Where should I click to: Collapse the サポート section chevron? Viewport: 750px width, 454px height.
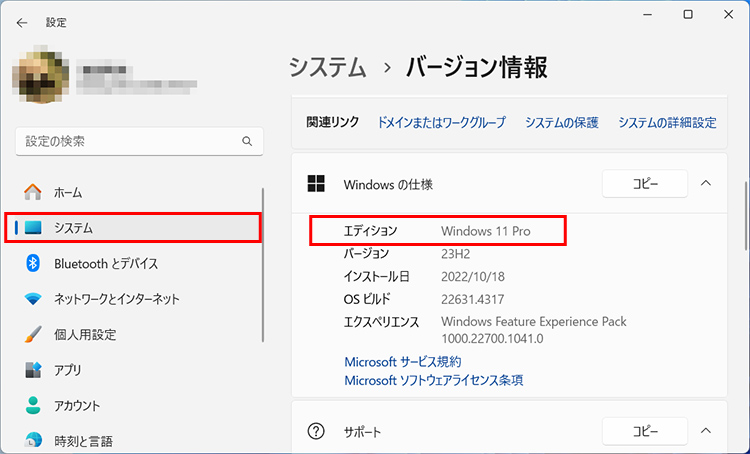(x=705, y=431)
